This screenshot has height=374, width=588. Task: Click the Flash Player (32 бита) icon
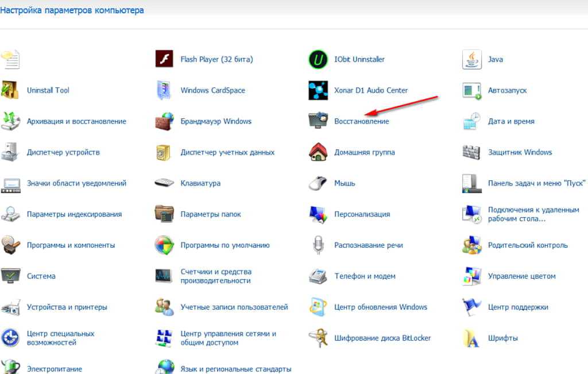click(164, 59)
